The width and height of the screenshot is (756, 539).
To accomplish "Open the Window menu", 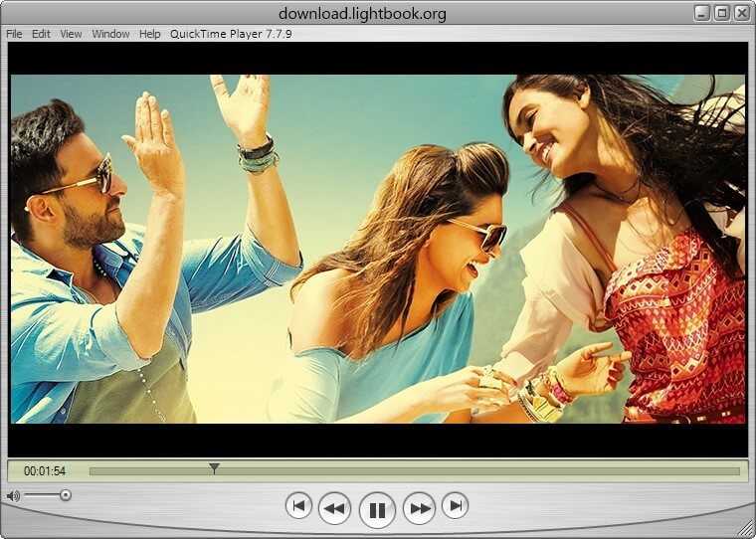I will tap(110, 34).
